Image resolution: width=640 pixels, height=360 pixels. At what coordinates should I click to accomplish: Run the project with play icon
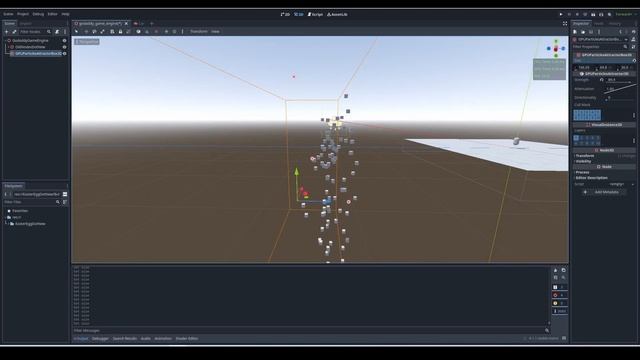pos(560,14)
